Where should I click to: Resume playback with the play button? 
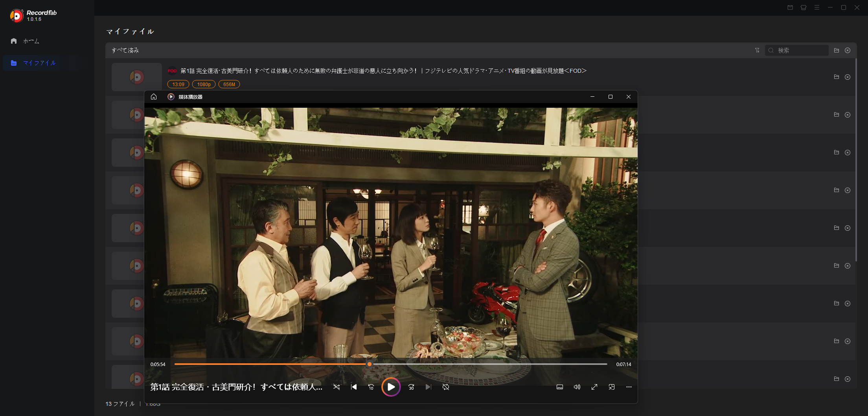click(x=391, y=387)
